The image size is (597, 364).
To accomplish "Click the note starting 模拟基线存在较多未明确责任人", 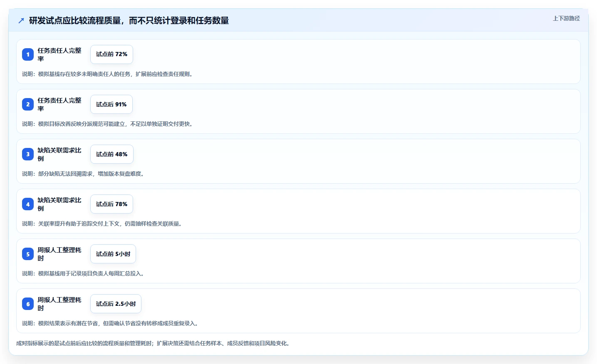I will pos(108,74).
